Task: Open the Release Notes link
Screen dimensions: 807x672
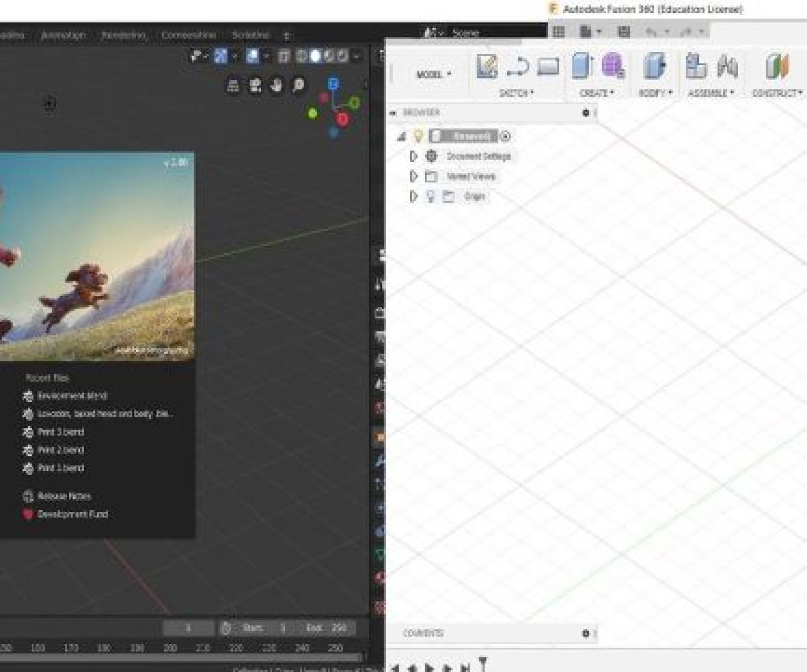Action: point(64,496)
